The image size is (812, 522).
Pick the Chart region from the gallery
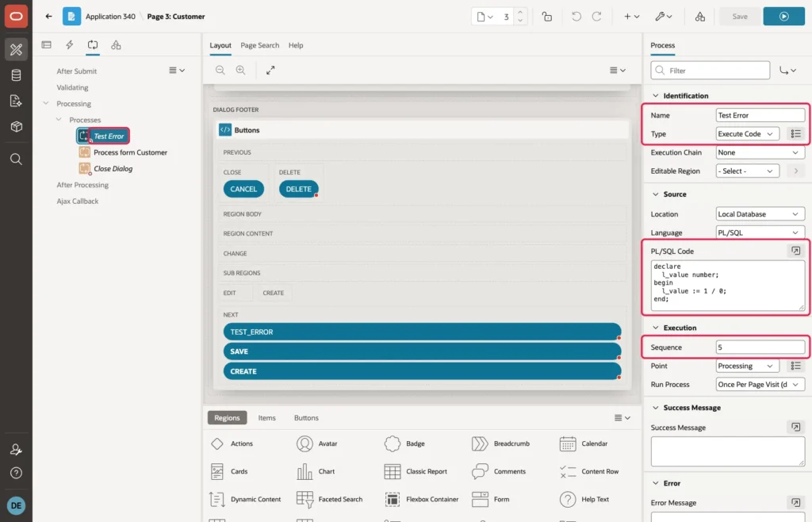click(316, 471)
